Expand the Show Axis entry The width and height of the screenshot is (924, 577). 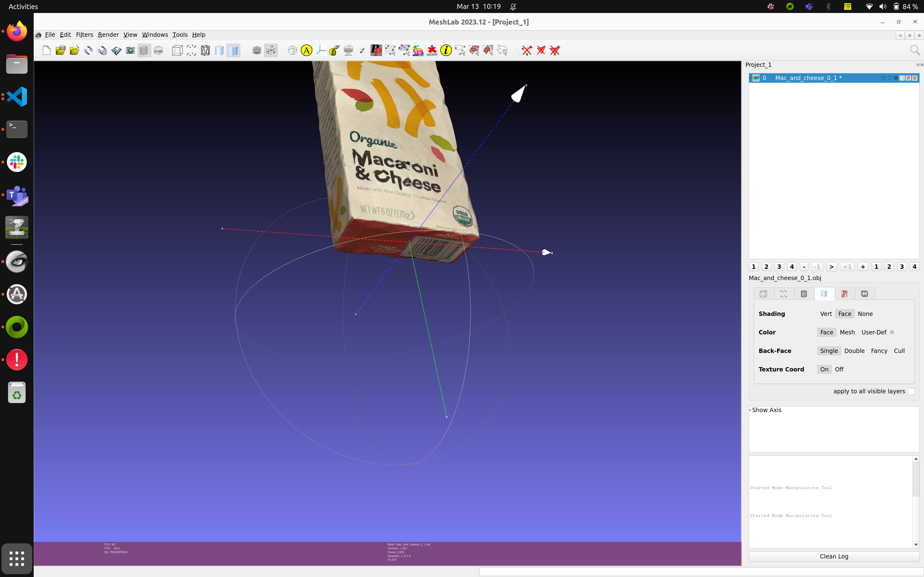point(750,410)
